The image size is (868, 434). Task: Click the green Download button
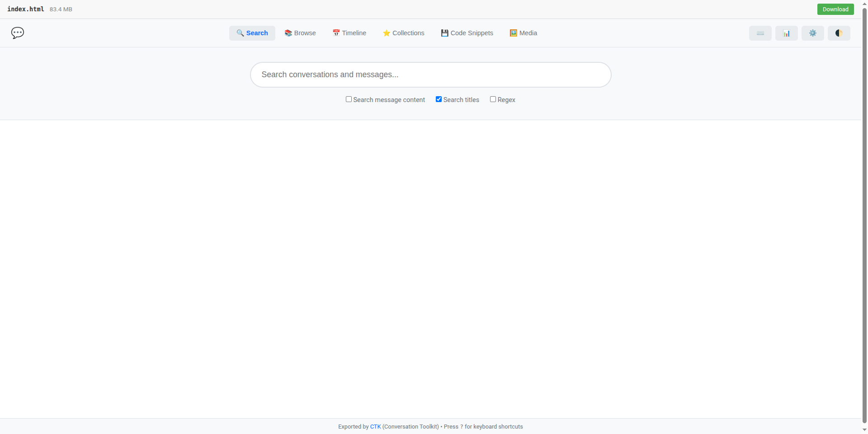(835, 9)
